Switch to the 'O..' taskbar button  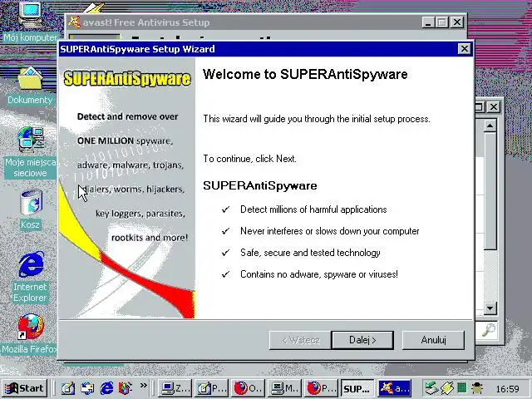pyautogui.click(x=249, y=388)
